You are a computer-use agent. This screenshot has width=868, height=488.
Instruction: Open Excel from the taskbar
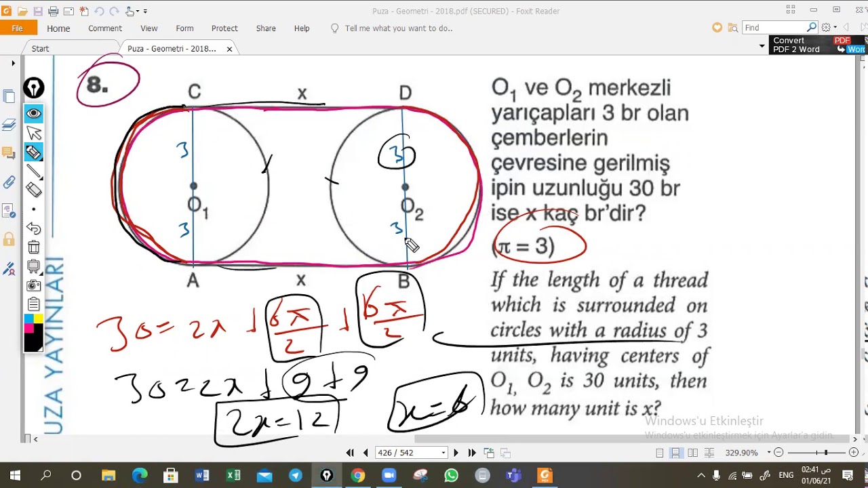click(x=233, y=476)
